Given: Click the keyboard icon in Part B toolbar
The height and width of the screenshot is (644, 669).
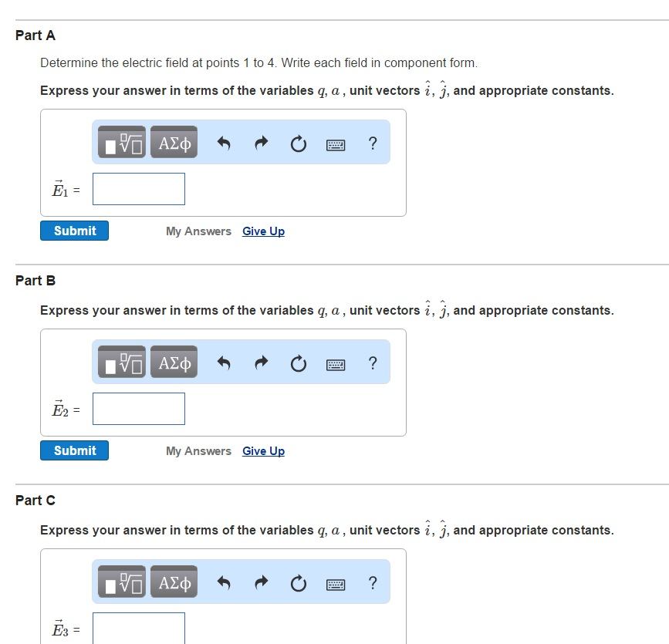Looking at the screenshot, I should point(336,362).
